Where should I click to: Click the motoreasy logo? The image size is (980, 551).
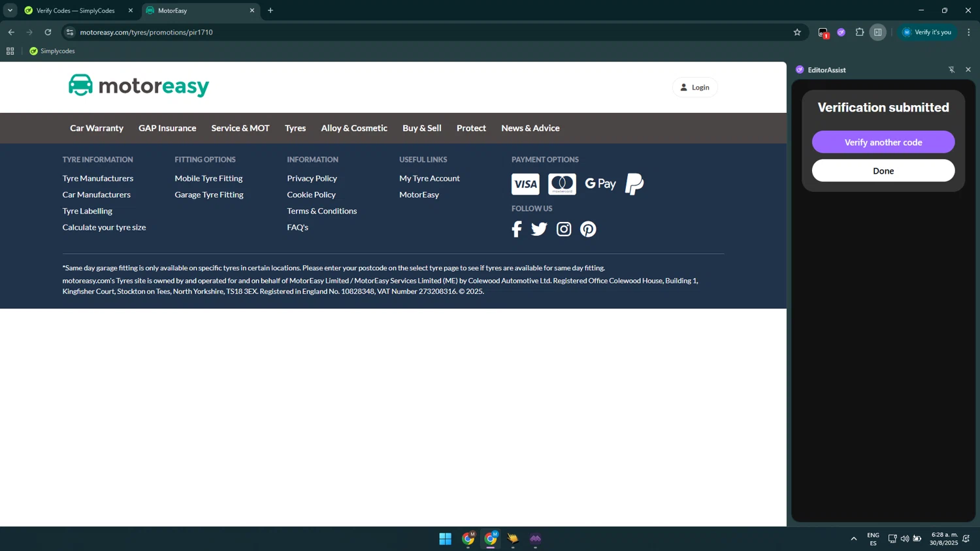click(139, 86)
